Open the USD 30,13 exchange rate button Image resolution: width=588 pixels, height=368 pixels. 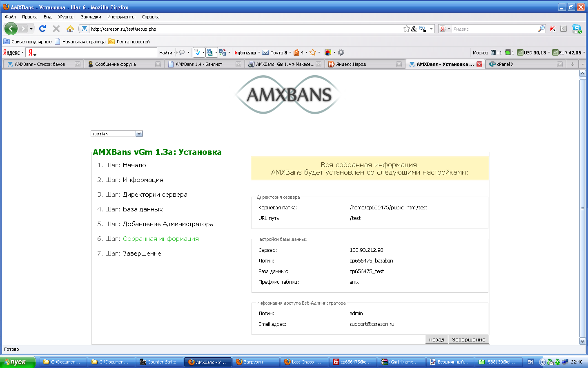532,52
